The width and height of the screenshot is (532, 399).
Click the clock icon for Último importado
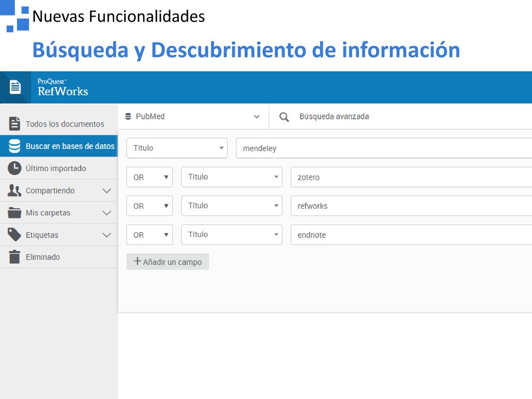click(x=14, y=168)
